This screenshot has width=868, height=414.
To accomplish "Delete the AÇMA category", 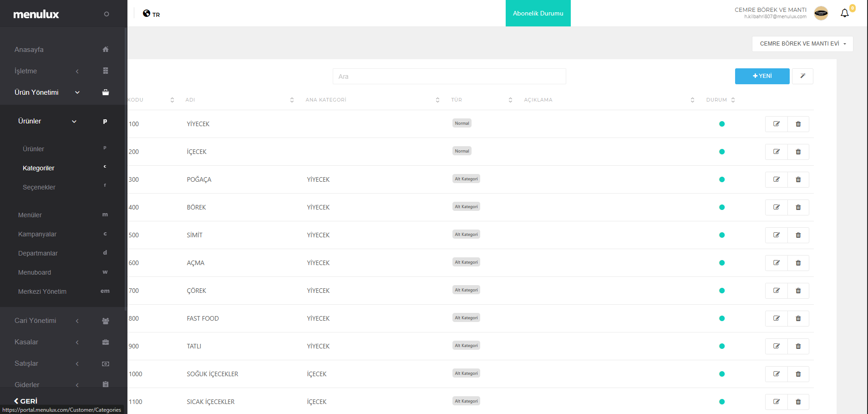I will (798, 263).
